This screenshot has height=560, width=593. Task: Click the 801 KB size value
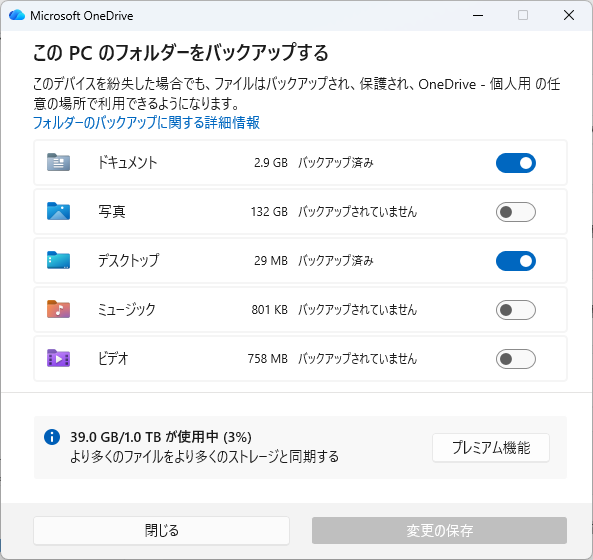(270, 309)
